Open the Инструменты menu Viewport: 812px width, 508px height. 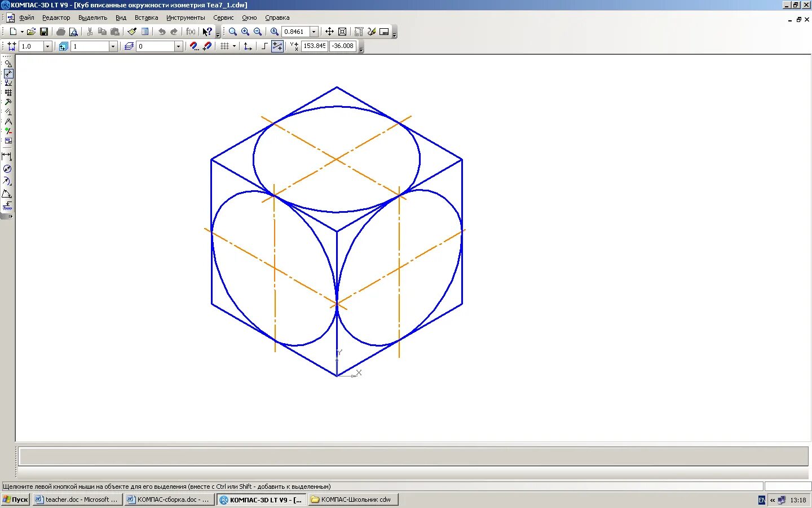186,17
